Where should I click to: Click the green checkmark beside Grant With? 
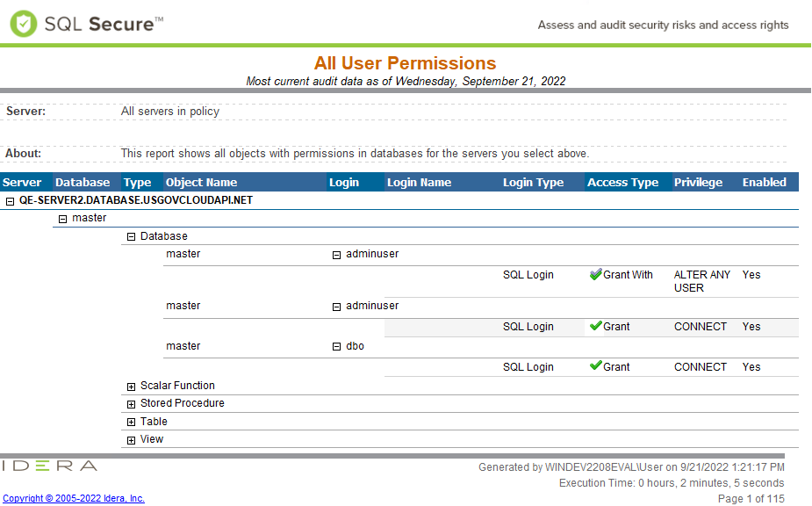click(595, 275)
